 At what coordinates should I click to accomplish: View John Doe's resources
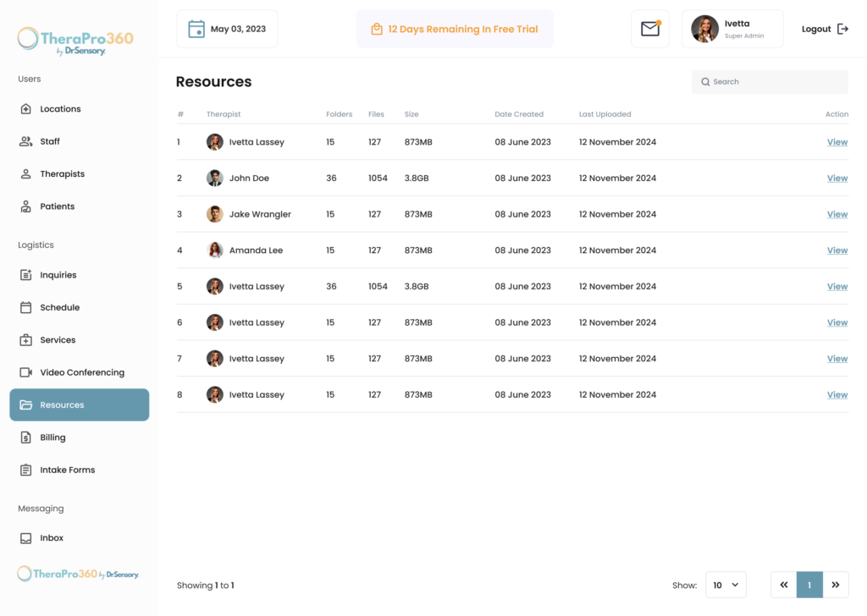pos(837,179)
